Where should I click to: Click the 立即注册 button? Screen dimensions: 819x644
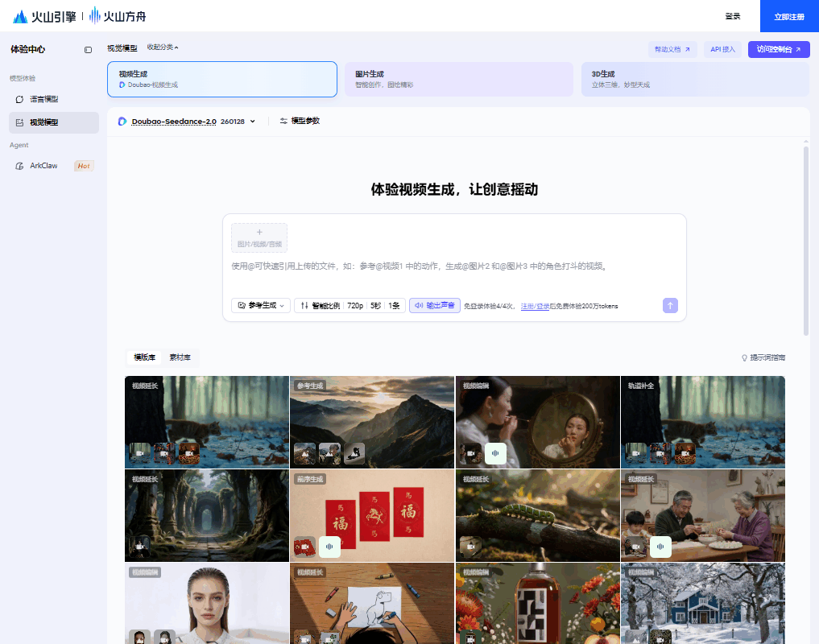[x=788, y=16]
